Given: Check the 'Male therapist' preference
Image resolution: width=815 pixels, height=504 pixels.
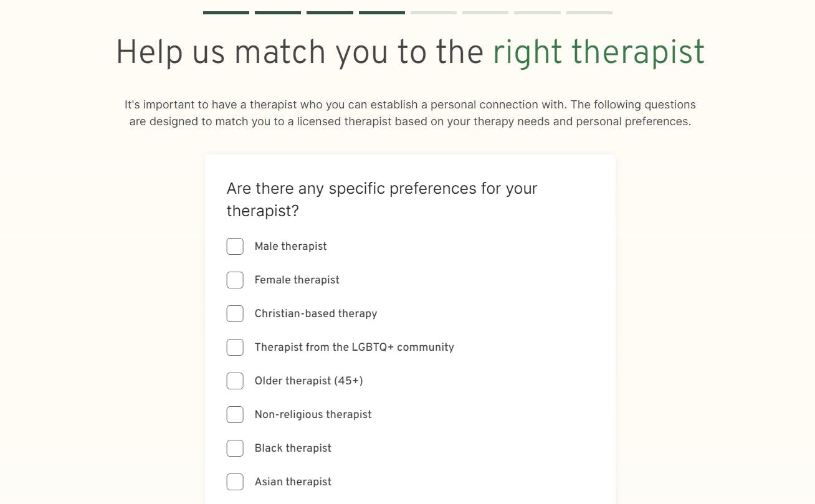Looking at the screenshot, I should (235, 246).
